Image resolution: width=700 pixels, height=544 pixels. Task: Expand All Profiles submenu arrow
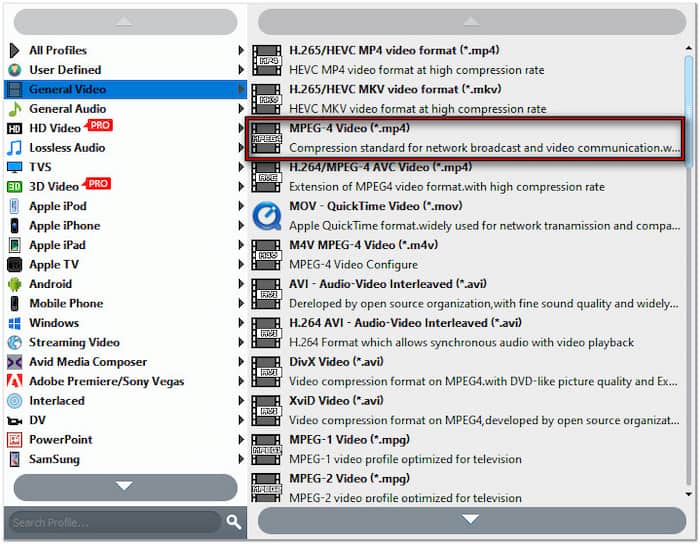pos(241,50)
